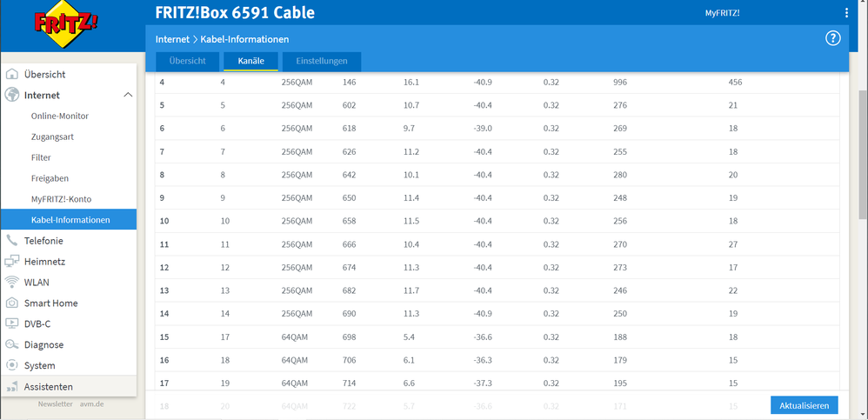Viewport: 868px width, 420px height.
Task: Click the 996 corrected errors value
Action: coord(620,83)
